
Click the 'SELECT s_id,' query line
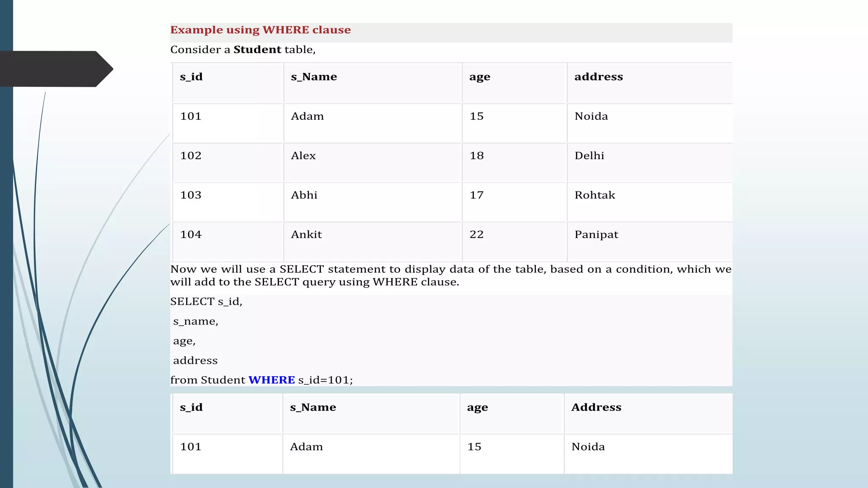pos(206,302)
